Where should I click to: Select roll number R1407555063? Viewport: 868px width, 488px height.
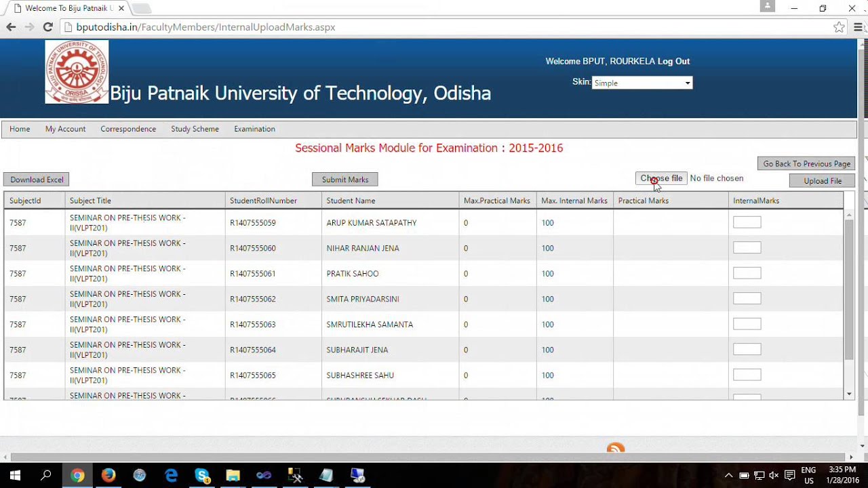point(252,325)
